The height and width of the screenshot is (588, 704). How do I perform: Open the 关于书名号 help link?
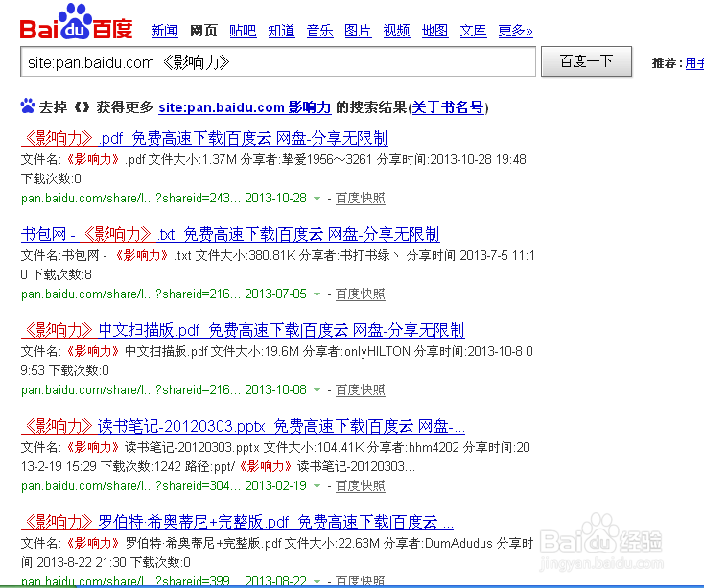tap(448, 107)
